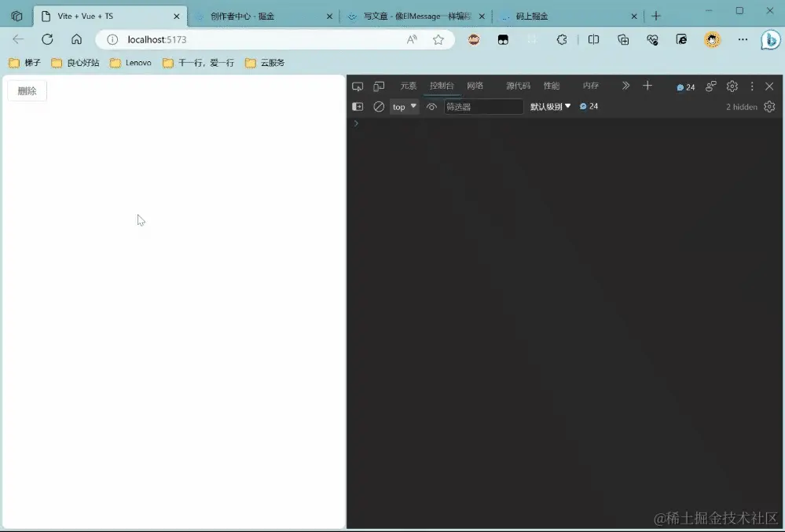Clear console messages with the clear icon
The width and height of the screenshot is (785, 532).
[378, 106]
